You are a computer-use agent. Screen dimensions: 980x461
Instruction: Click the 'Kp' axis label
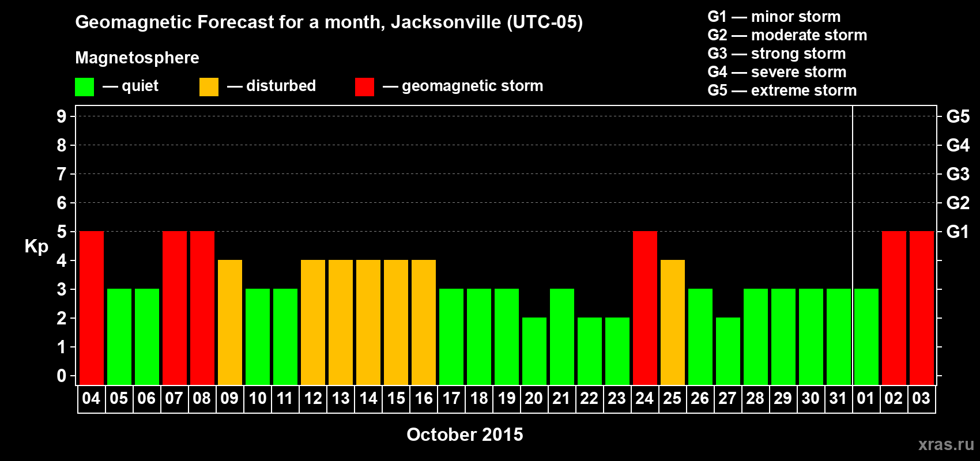[36, 247]
